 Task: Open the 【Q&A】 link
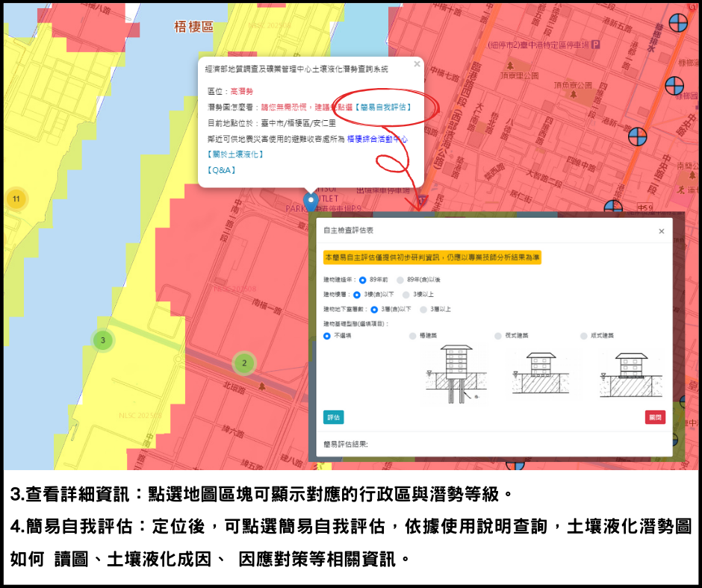pyautogui.click(x=221, y=170)
